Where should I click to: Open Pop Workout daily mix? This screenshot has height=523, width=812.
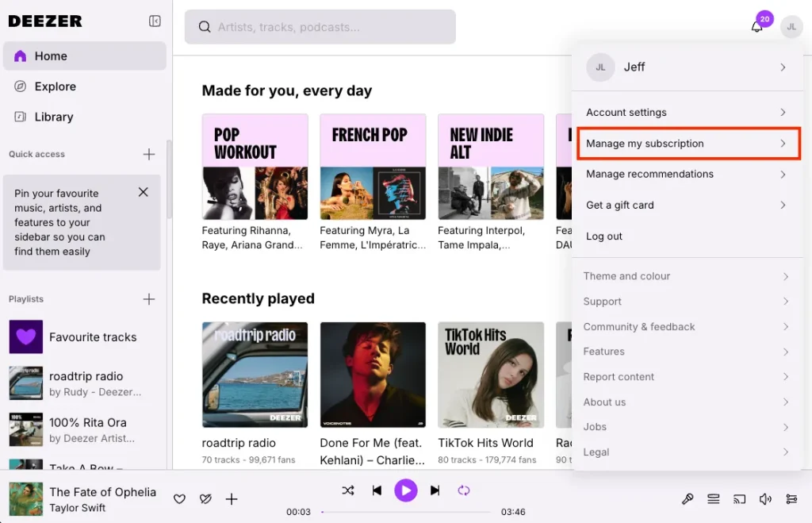pos(255,167)
